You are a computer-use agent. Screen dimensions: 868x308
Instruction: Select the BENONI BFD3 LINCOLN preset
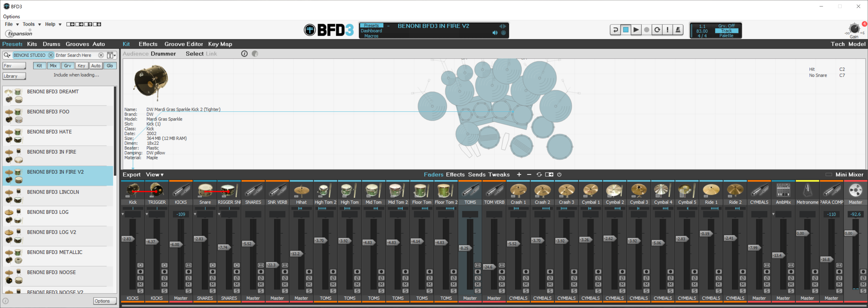pyautogui.click(x=58, y=196)
